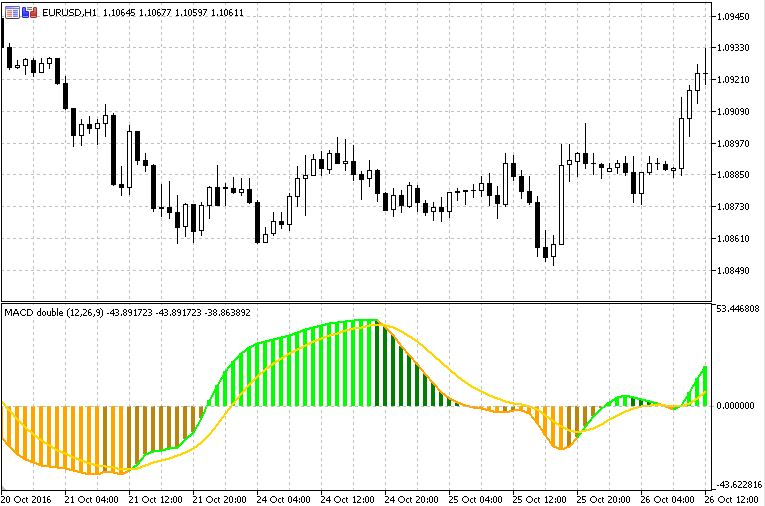Viewport: 765px width, 506px height.
Task: Click the 1.08490 price axis label
Action: pyautogui.click(x=735, y=271)
